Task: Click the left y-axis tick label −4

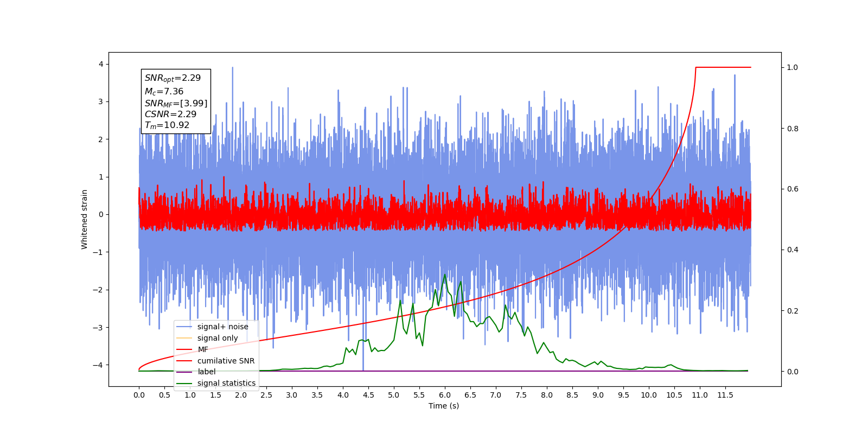Action: pos(98,365)
